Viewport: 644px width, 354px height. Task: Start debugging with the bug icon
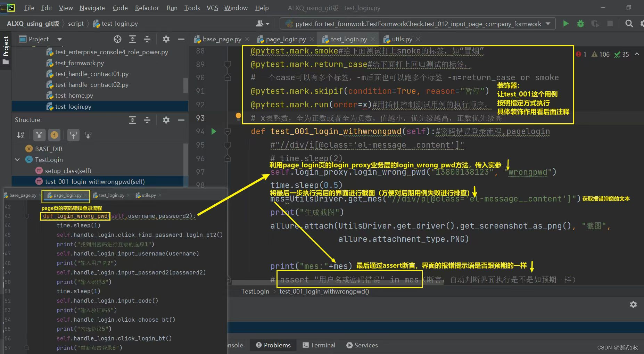(580, 24)
